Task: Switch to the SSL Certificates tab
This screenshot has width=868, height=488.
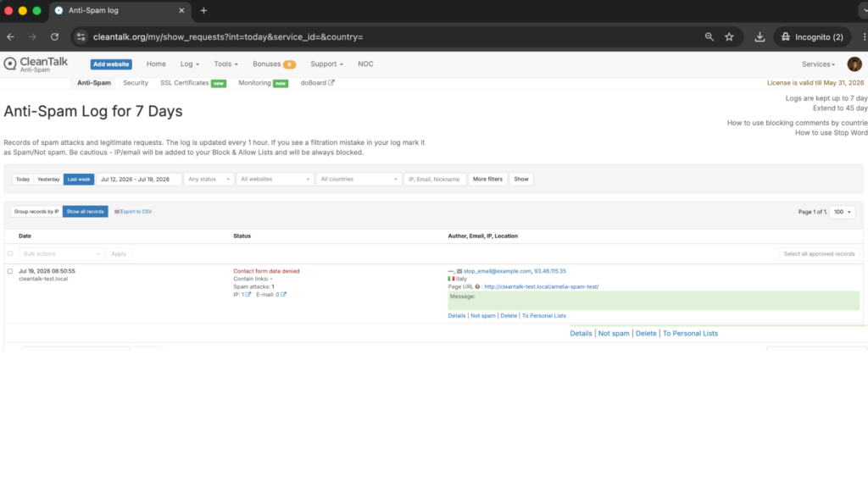Action: (x=184, y=83)
